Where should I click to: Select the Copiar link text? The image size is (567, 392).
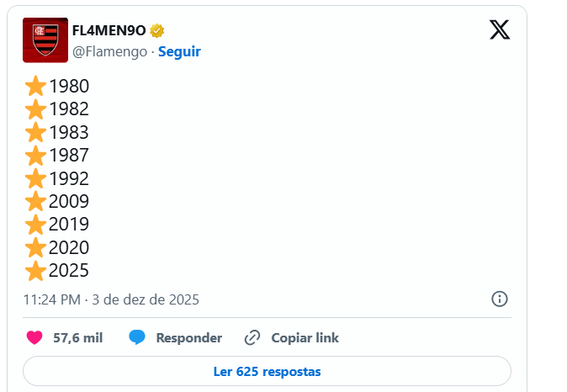(305, 338)
